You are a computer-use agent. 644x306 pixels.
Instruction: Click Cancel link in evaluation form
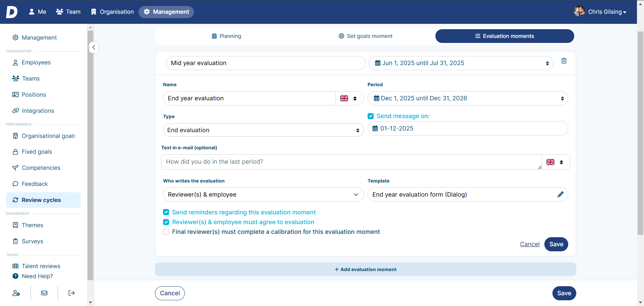pos(530,244)
